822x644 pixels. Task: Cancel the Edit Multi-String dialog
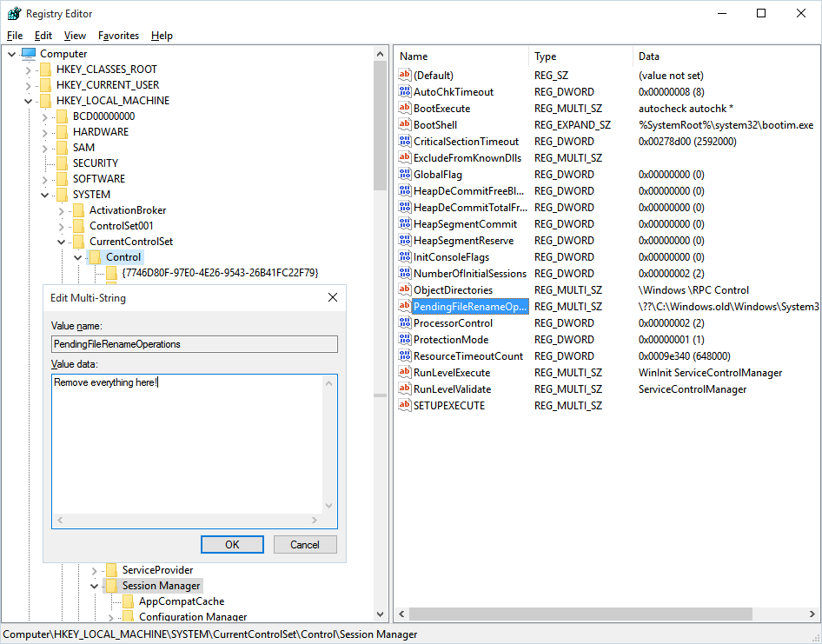point(305,544)
